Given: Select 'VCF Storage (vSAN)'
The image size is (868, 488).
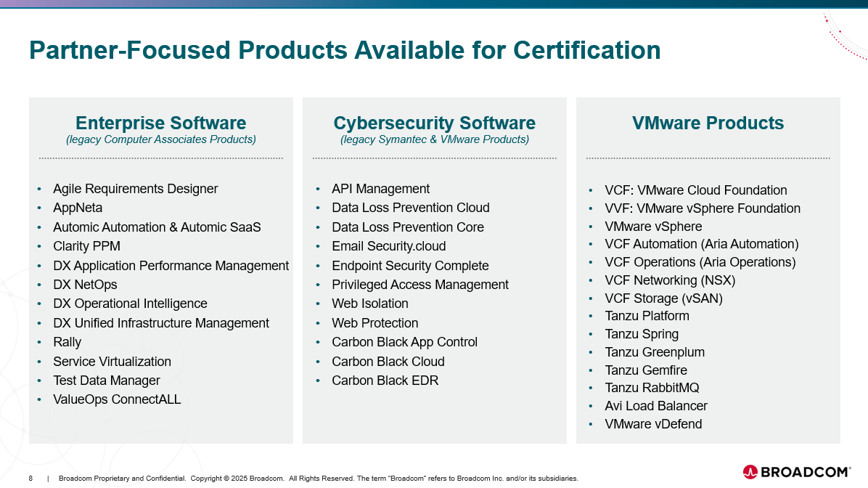Looking at the screenshot, I should click(664, 298).
